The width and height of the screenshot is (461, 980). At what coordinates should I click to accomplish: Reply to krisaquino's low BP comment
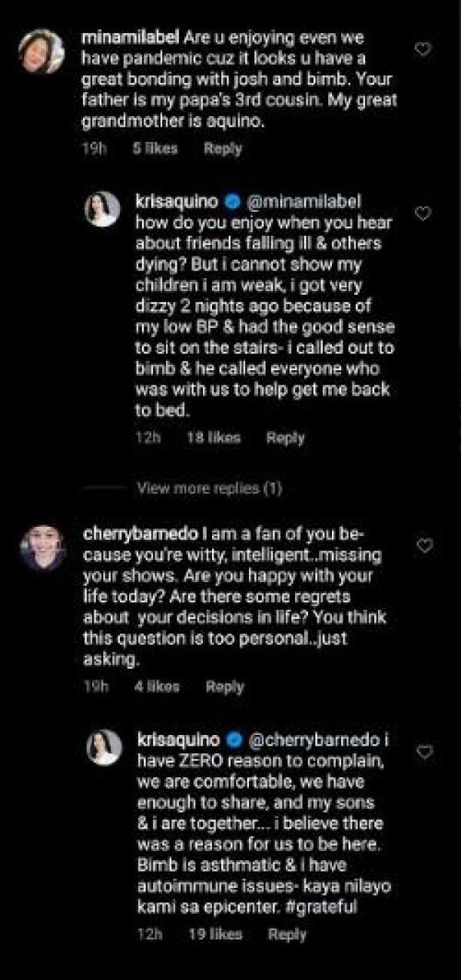[x=285, y=438]
